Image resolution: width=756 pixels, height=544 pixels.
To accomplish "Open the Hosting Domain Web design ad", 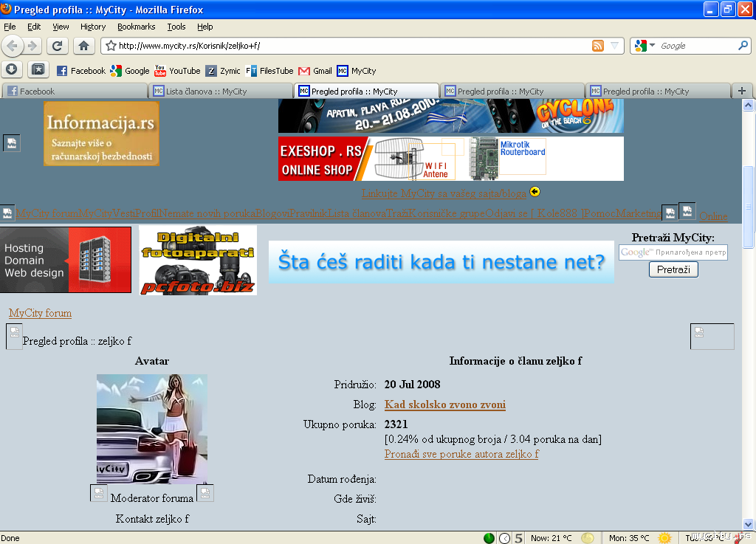I will (x=66, y=260).
